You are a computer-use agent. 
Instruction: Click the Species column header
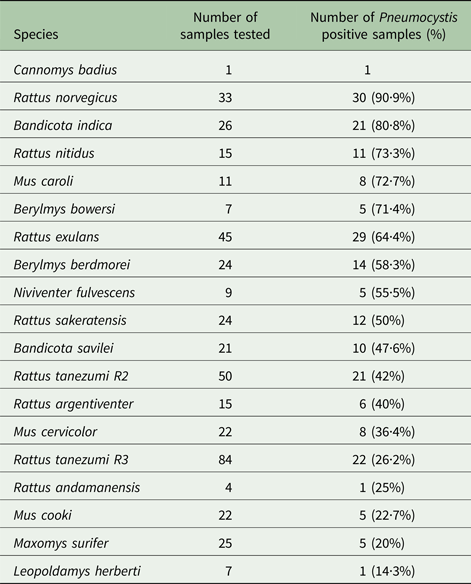(36, 35)
